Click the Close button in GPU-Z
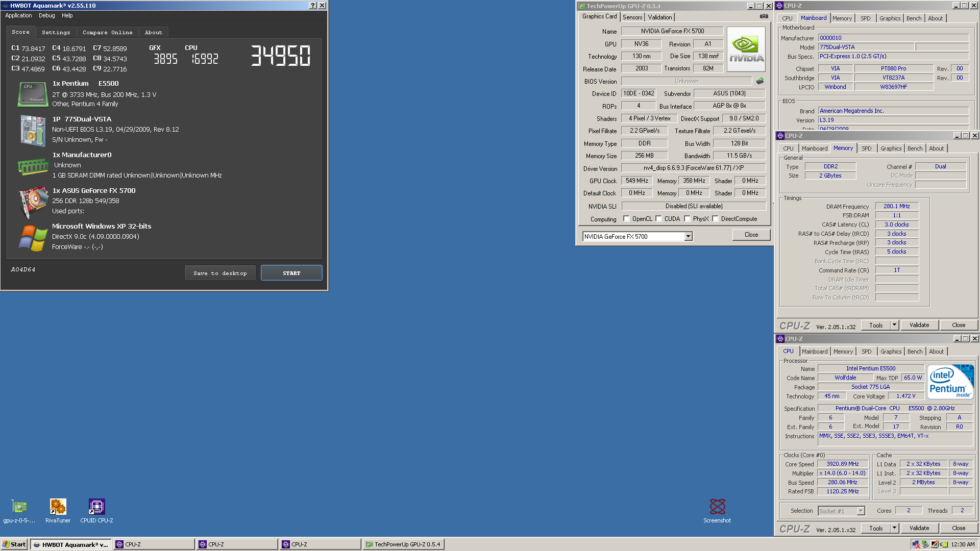This screenshot has height=551, width=980. click(x=751, y=235)
